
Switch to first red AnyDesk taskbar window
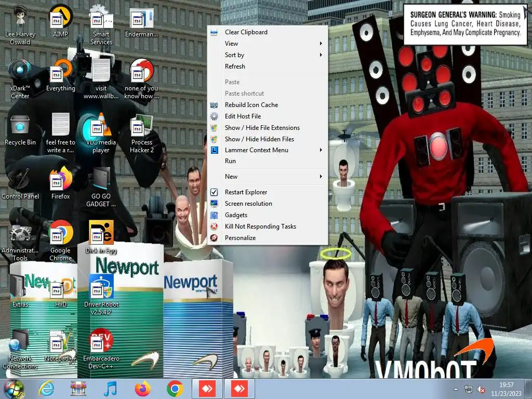[207, 389]
